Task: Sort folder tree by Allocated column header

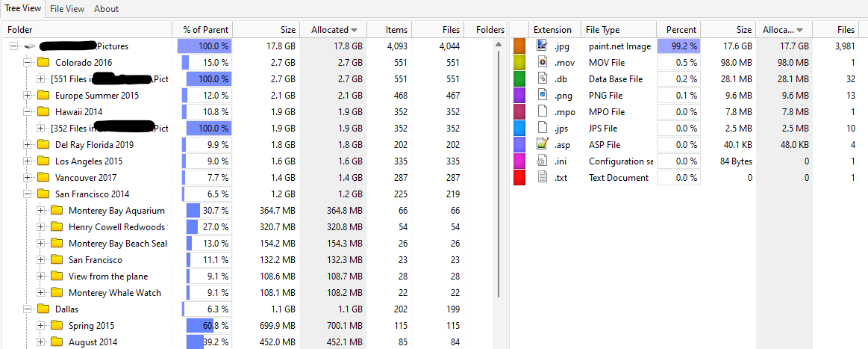Action: tap(334, 30)
